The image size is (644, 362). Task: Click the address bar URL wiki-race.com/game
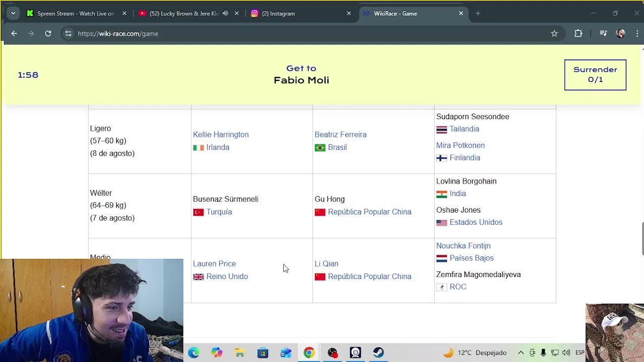pos(118,34)
